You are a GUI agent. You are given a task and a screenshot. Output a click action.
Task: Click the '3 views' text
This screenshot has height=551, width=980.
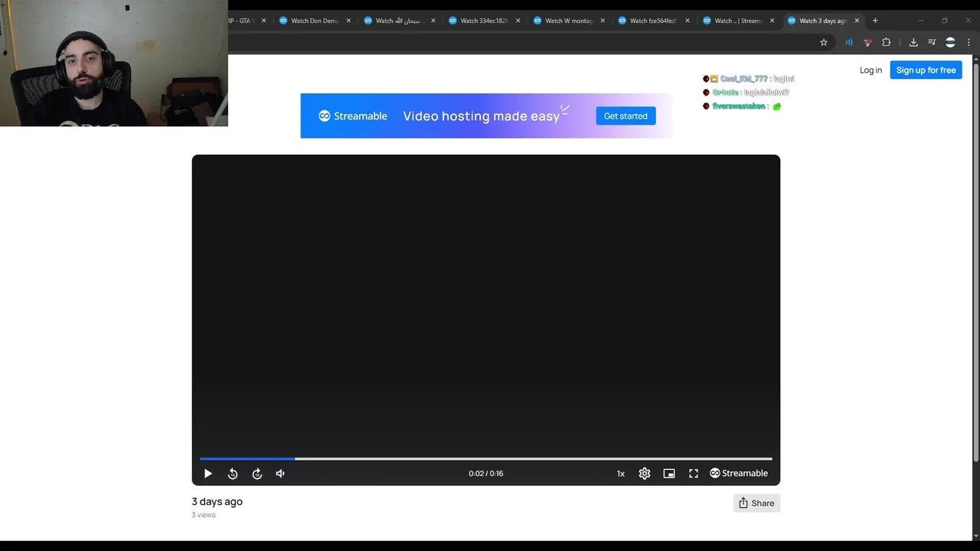[204, 515]
